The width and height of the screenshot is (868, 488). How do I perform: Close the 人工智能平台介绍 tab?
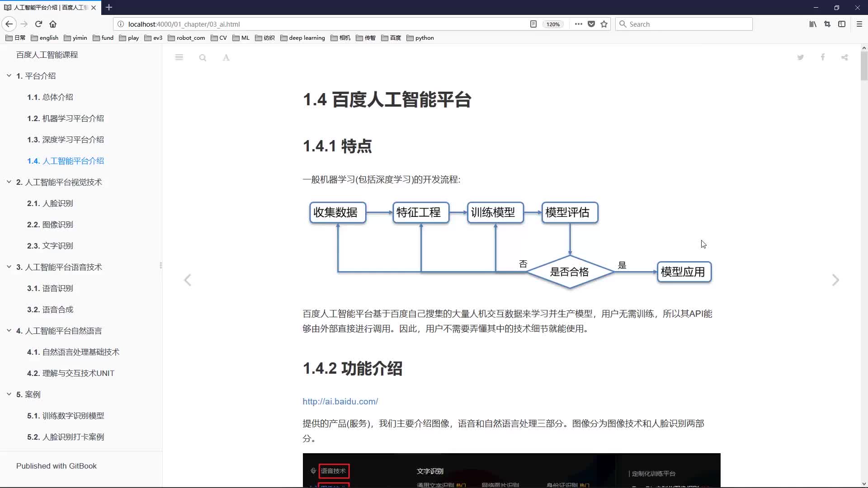(94, 8)
